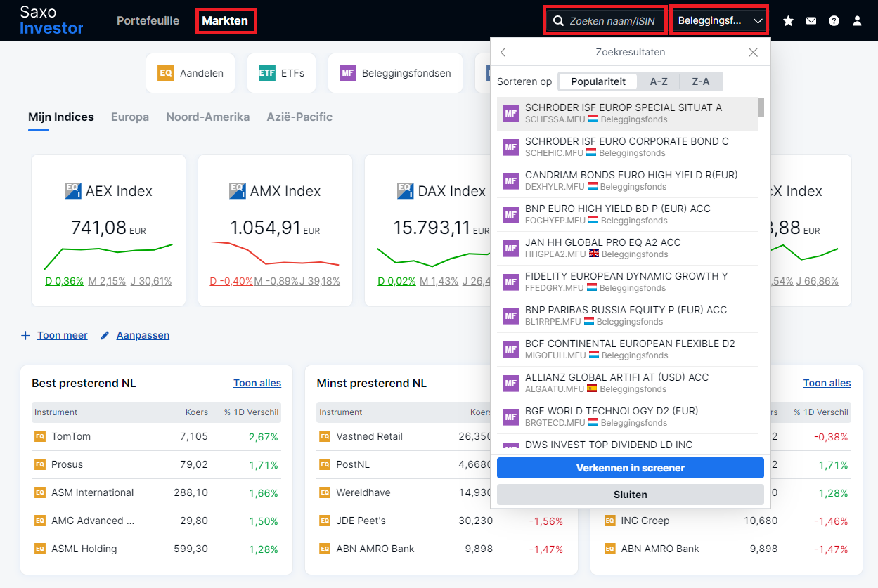Select the D -0,40% period on AMX card
Image resolution: width=878 pixels, height=588 pixels.
[231, 281]
